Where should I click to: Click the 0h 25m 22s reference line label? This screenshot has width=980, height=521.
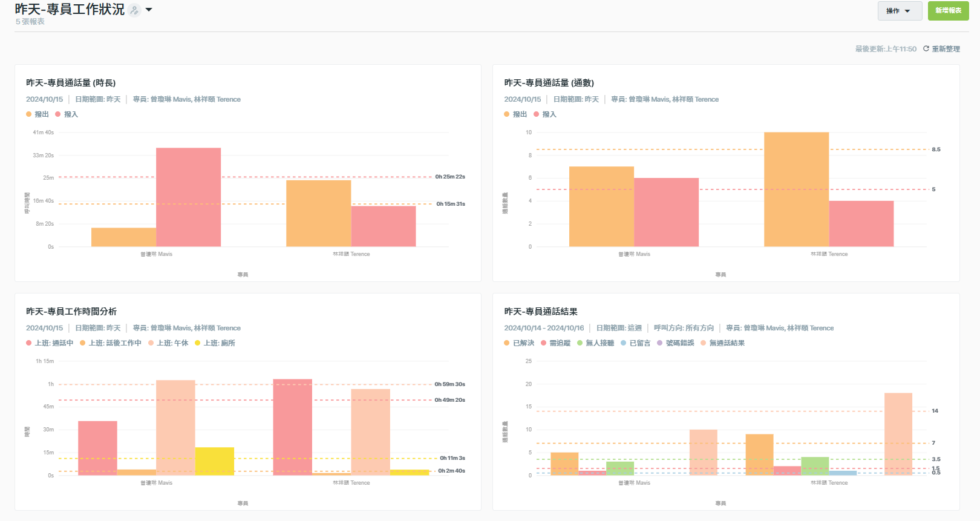[450, 177]
